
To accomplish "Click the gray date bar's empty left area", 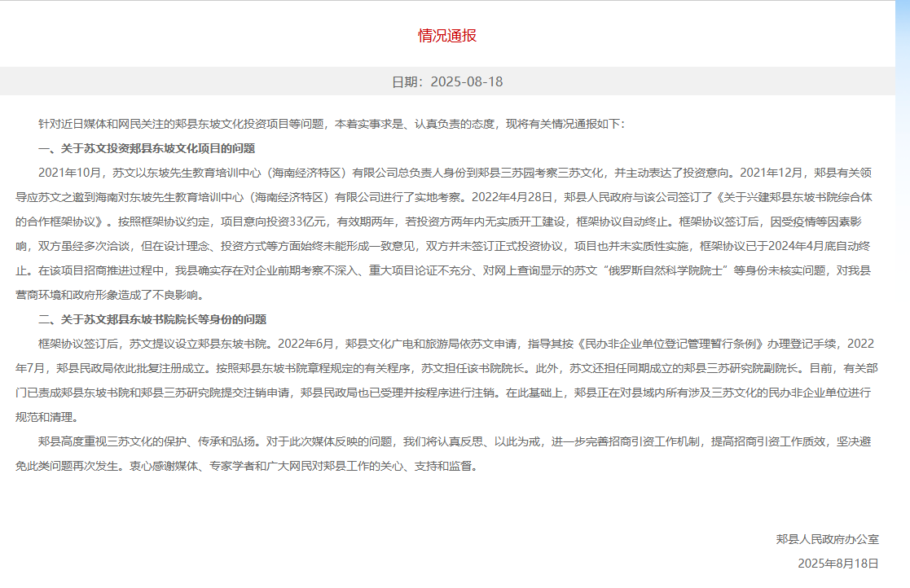I will tap(163, 82).
